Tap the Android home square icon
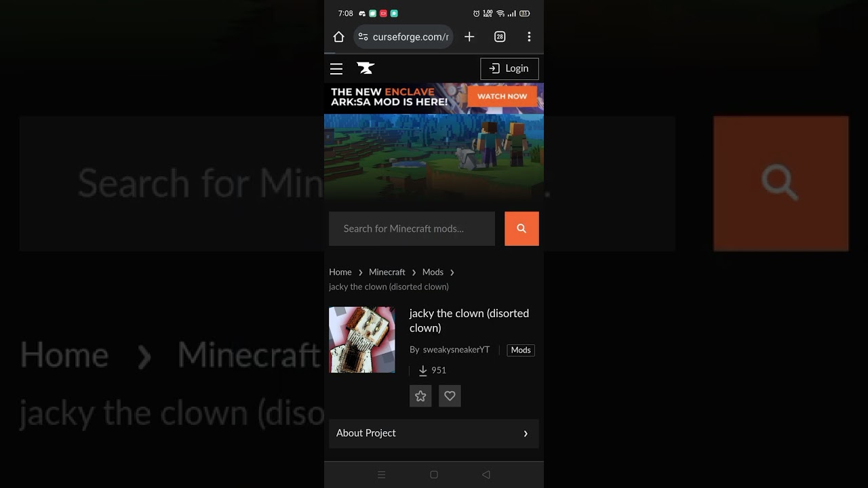The height and width of the screenshot is (488, 868). [x=434, y=474]
